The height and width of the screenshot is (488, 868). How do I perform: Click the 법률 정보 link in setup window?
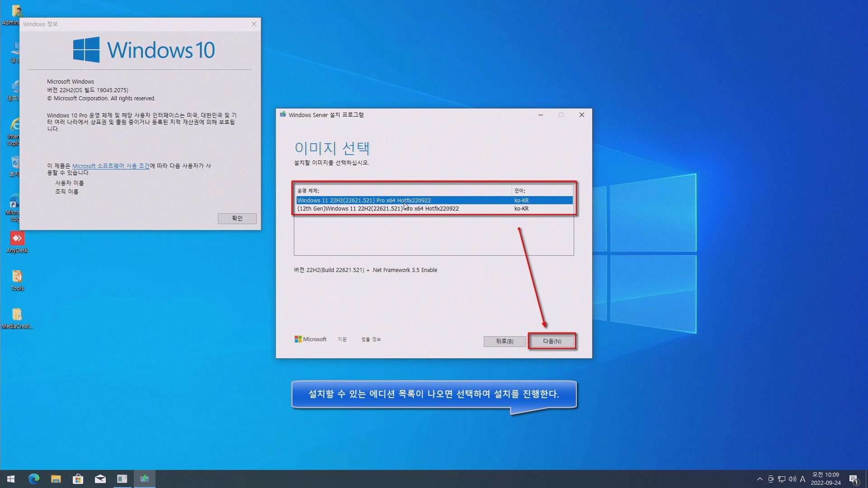tap(371, 339)
